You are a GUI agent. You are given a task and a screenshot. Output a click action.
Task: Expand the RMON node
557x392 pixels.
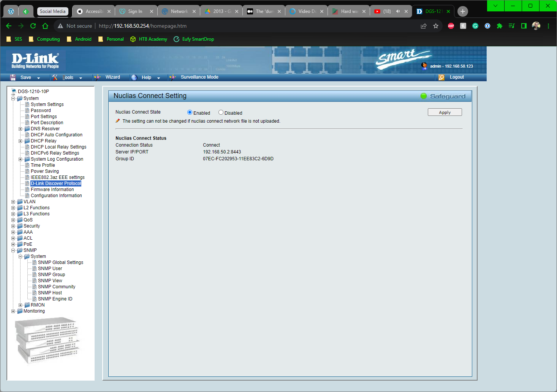21,305
